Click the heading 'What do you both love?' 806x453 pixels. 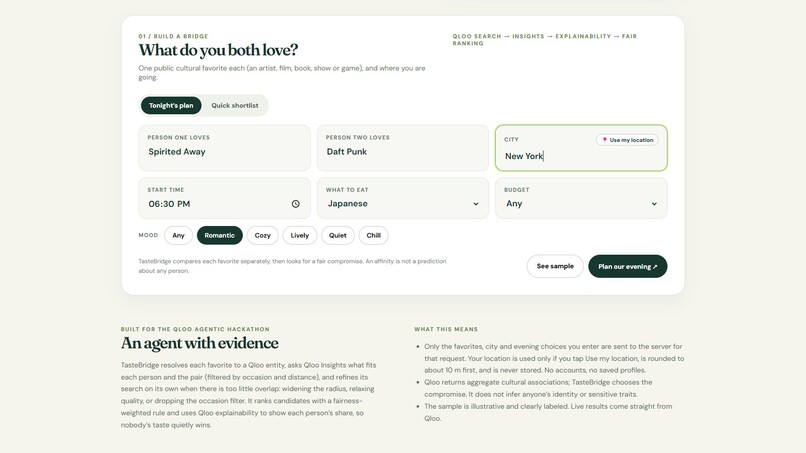(x=218, y=50)
